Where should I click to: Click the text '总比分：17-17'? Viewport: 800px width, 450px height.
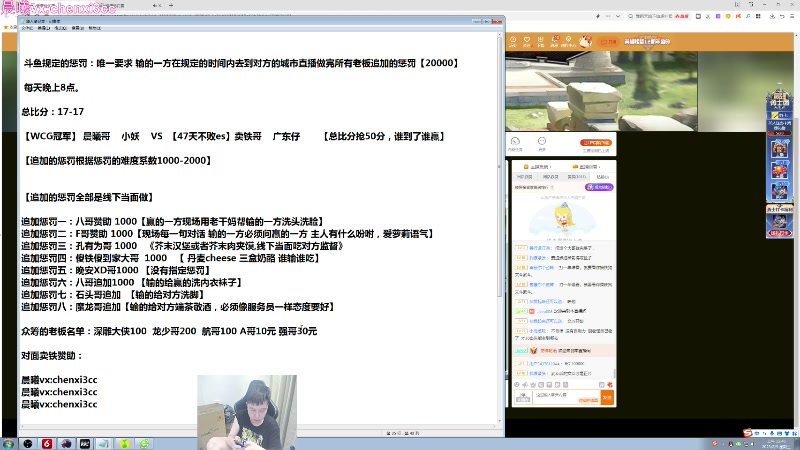[53, 112]
